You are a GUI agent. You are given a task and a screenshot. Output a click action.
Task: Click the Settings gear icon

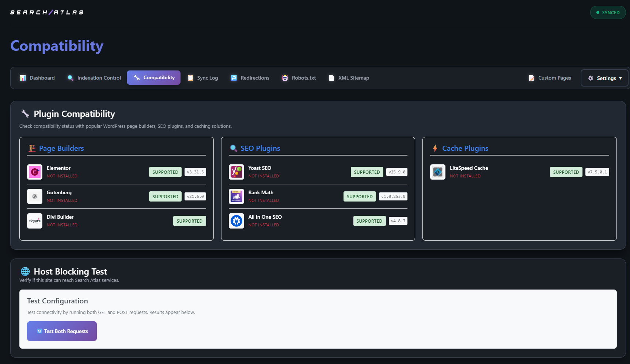(591, 78)
